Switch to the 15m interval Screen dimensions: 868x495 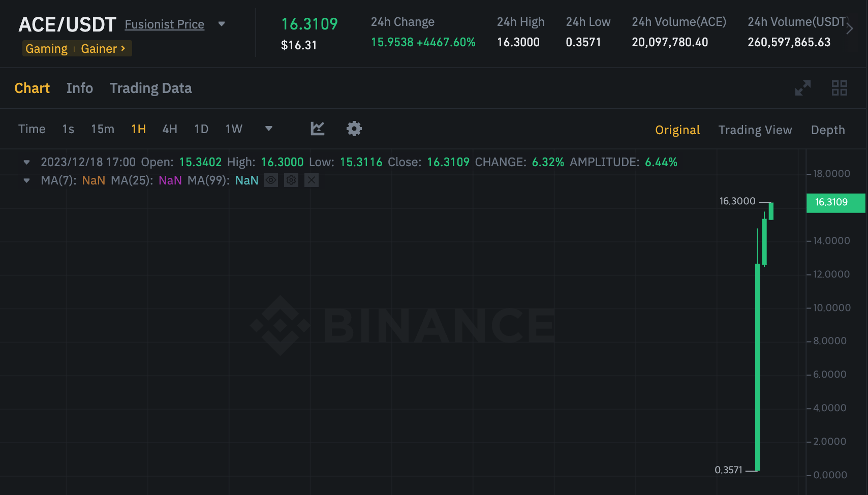(x=103, y=129)
